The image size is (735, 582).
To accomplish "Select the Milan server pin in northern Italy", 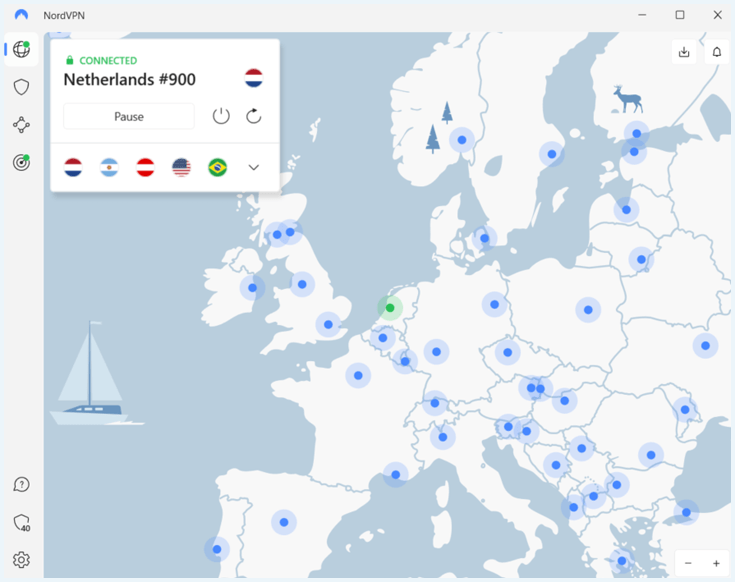I will tap(442, 437).
